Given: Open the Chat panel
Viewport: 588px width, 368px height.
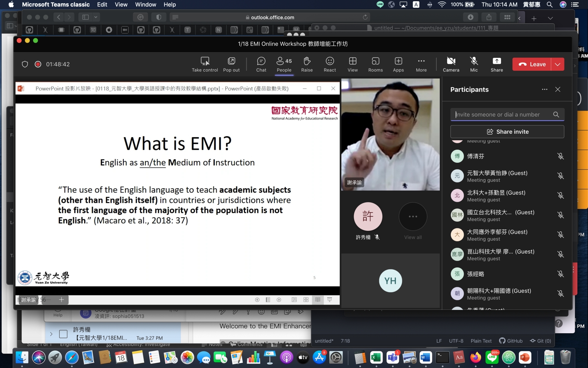Looking at the screenshot, I should click(261, 64).
